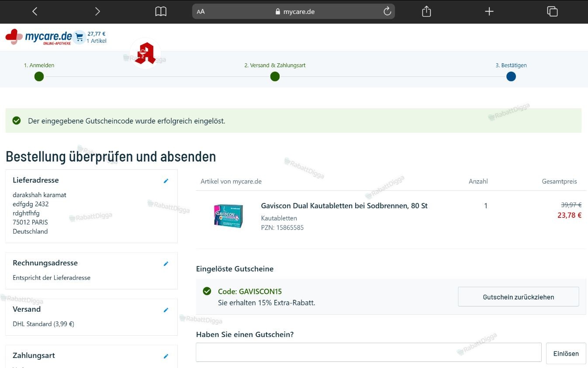
Task: Open the Safari share sheet icon
Action: pos(426,11)
